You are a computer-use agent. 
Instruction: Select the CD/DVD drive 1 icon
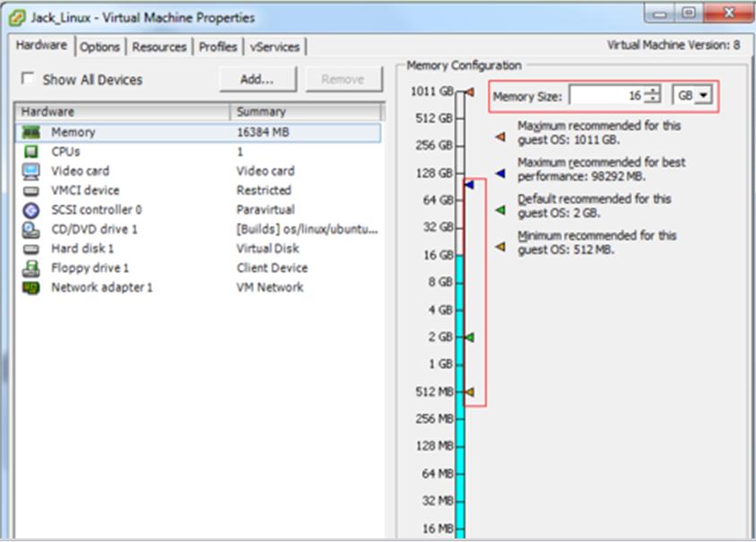tap(30, 230)
